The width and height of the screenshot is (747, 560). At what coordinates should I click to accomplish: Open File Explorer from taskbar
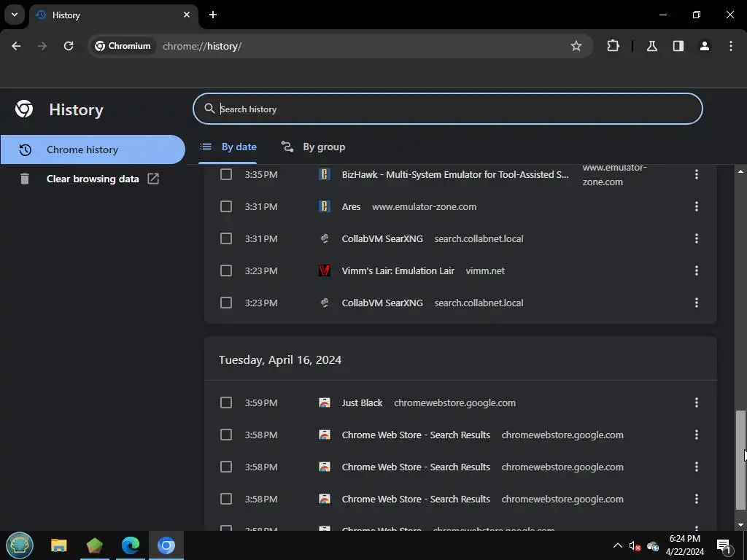click(59, 545)
